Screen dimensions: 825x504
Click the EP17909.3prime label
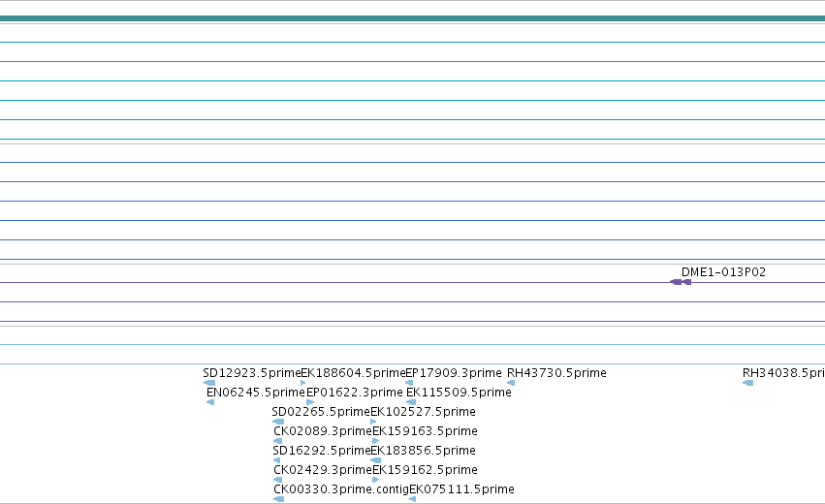454,373
